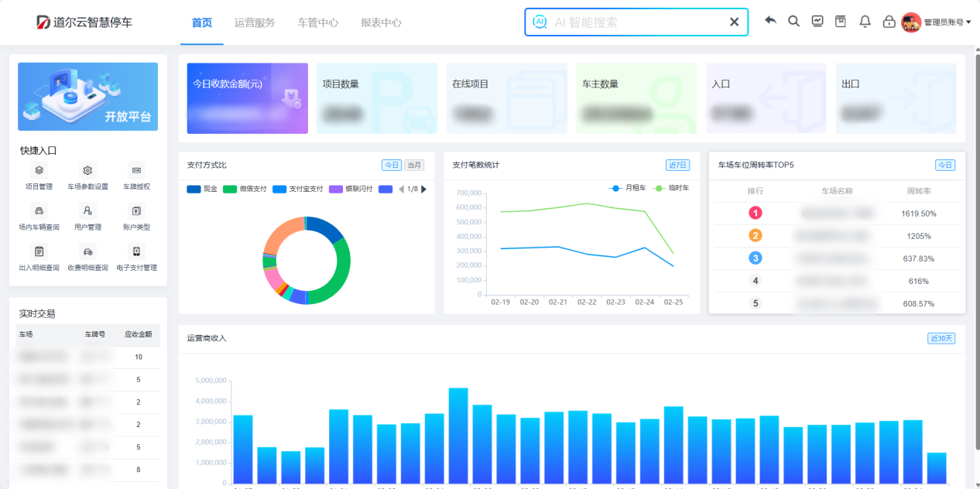
Task: Click the lock screen icon
Action: [889, 22]
